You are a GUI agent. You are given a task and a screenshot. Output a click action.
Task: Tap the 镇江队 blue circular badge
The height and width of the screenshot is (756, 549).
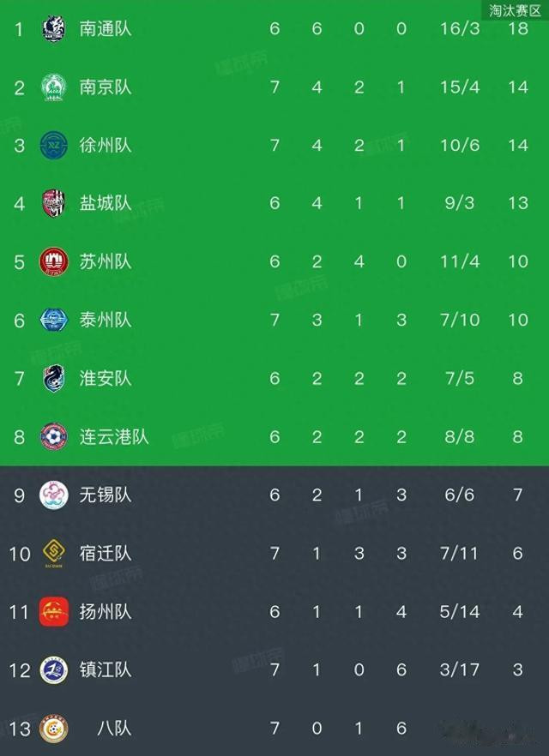click(53, 670)
